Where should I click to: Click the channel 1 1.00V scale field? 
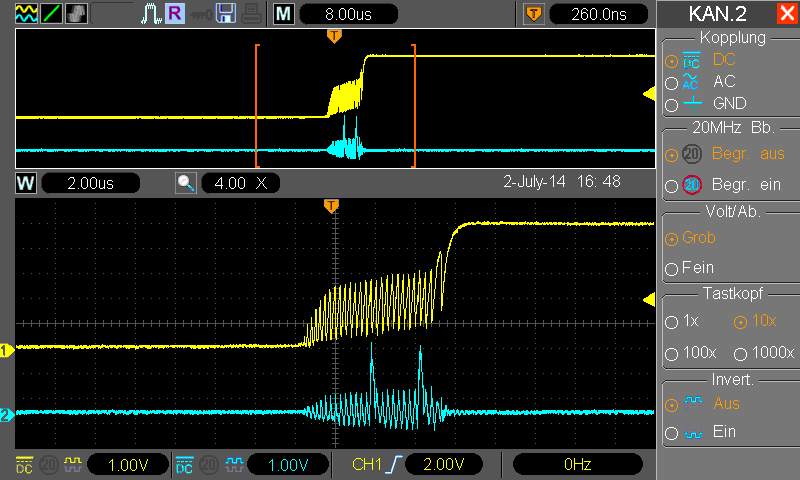pos(128,465)
